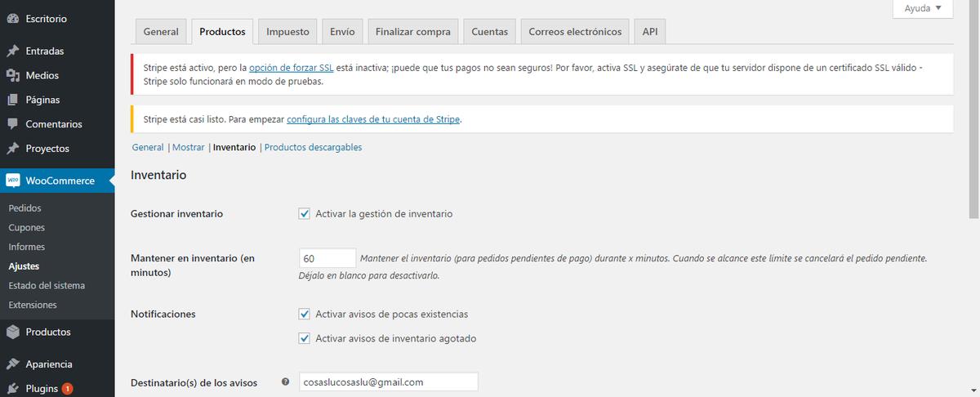Open the Correos electrónicos tab
The width and height of the screenshot is (980, 397).
[x=575, y=32]
